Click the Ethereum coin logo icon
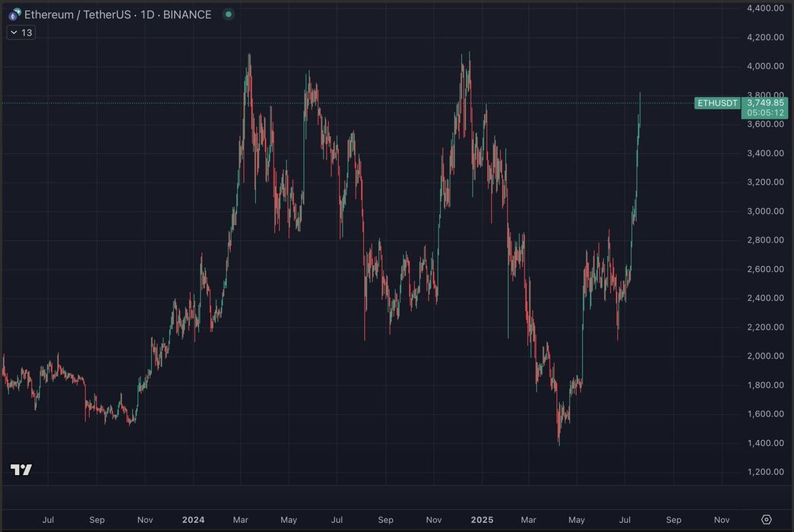794x532 pixels. (14, 14)
